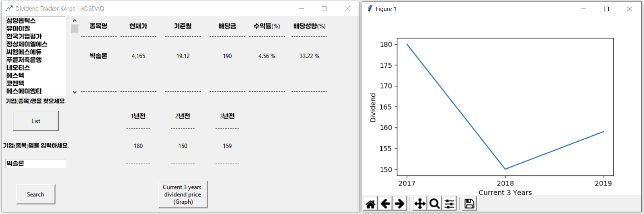This screenshot has height=214, width=644.
Task: Click the Figure 1 feather window icon
Action: tap(370, 9)
